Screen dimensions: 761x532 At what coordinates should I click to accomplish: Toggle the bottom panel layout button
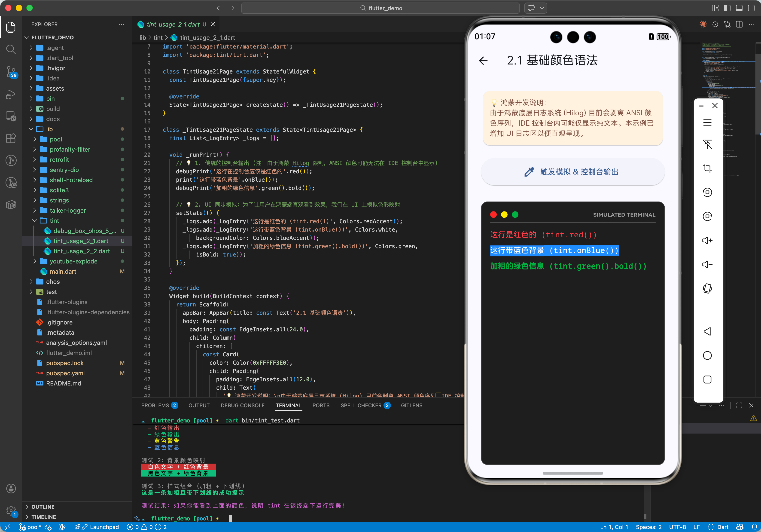pos(739,8)
